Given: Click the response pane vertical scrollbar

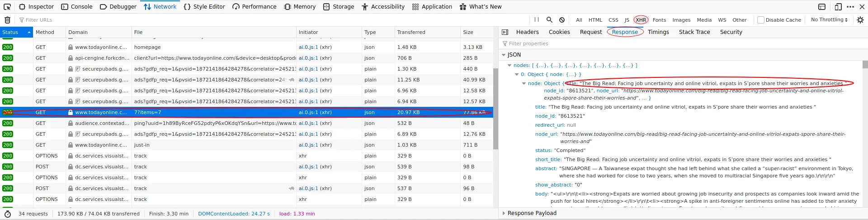Looking at the screenshot, I should pyautogui.click(x=865, y=64).
